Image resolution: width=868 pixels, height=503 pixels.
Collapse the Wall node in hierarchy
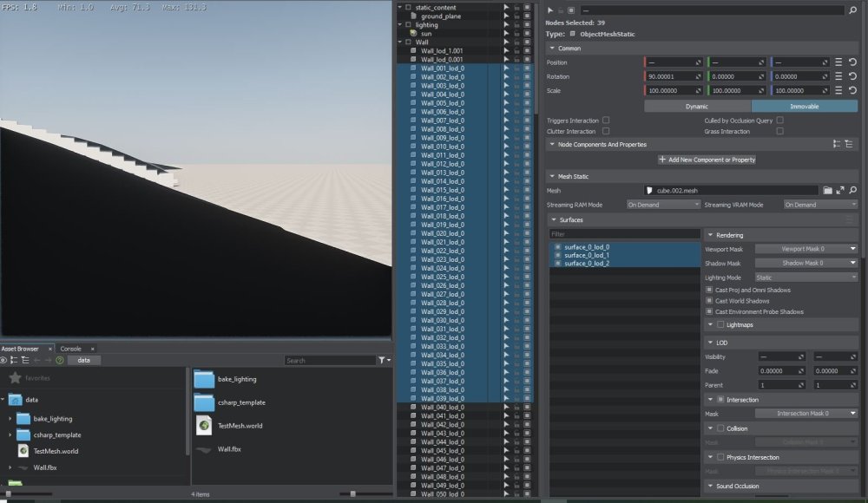[x=400, y=42]
